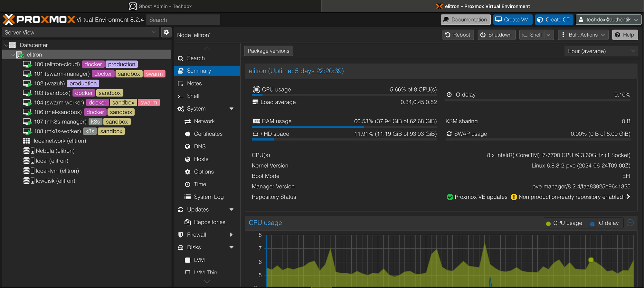This screenshot has width=644, height=288.
Task: Expand non-production repository details chevron
Action: click(x=628, y=197)
